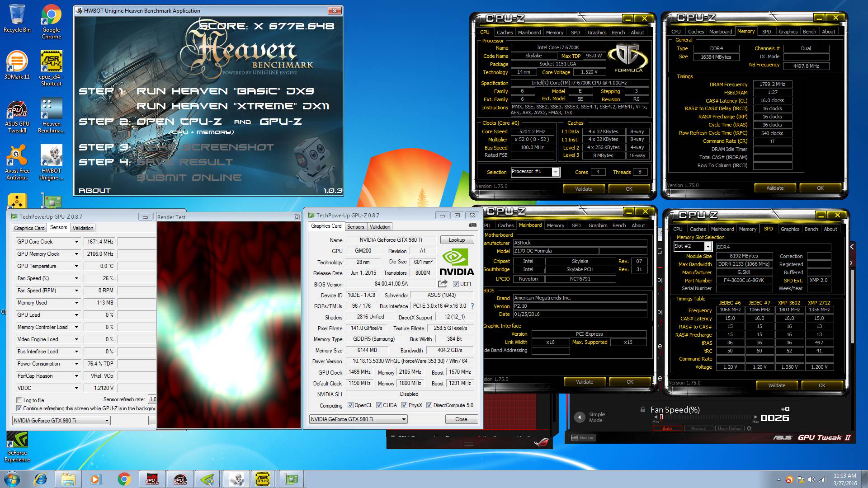Open the gear icon next to User Define
Viewport: 868px width, 488px height.
point(749,428)
